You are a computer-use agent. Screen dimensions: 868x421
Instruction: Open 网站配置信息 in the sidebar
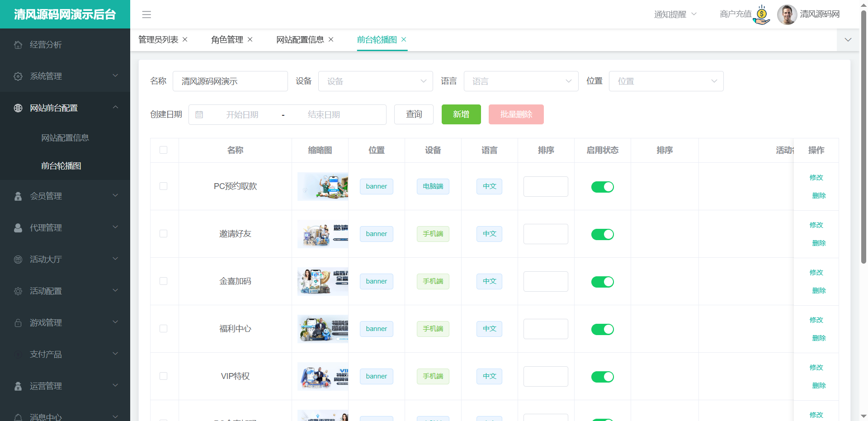(65, 138)
